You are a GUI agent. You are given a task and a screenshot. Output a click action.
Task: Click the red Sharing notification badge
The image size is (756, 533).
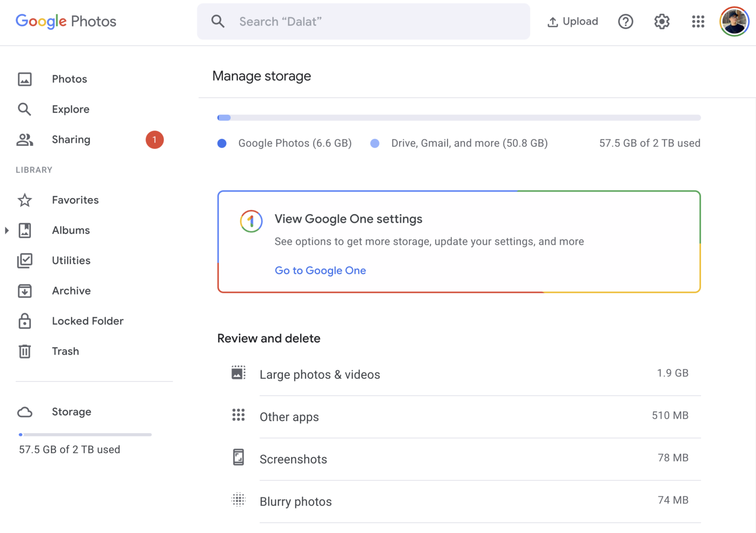click(x=155, y=140)
